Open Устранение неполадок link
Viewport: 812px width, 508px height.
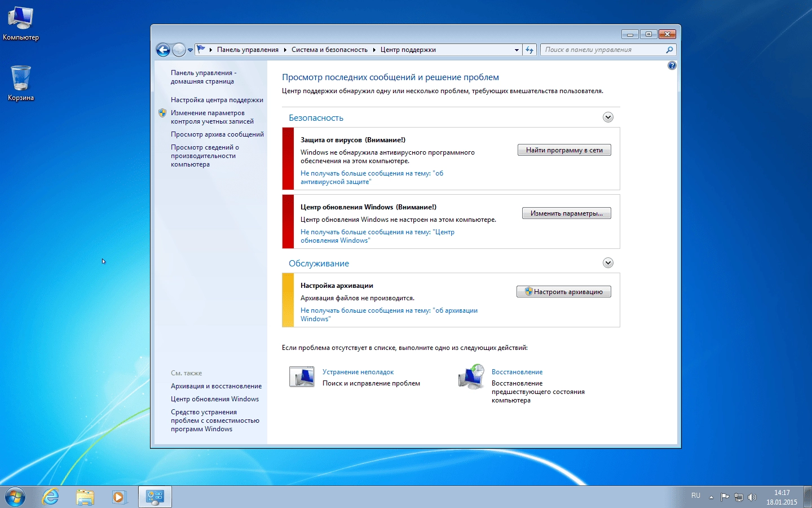(358, 372)
